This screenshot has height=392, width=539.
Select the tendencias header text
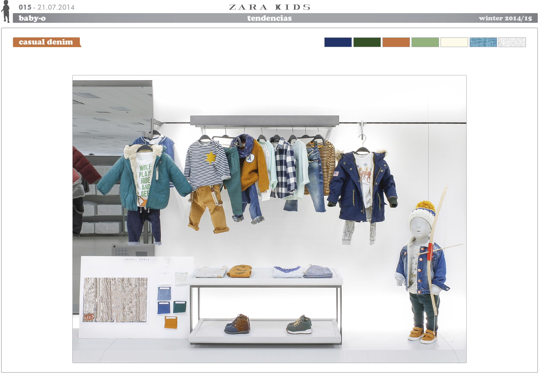pyautogui.click(x=269, y=18)
